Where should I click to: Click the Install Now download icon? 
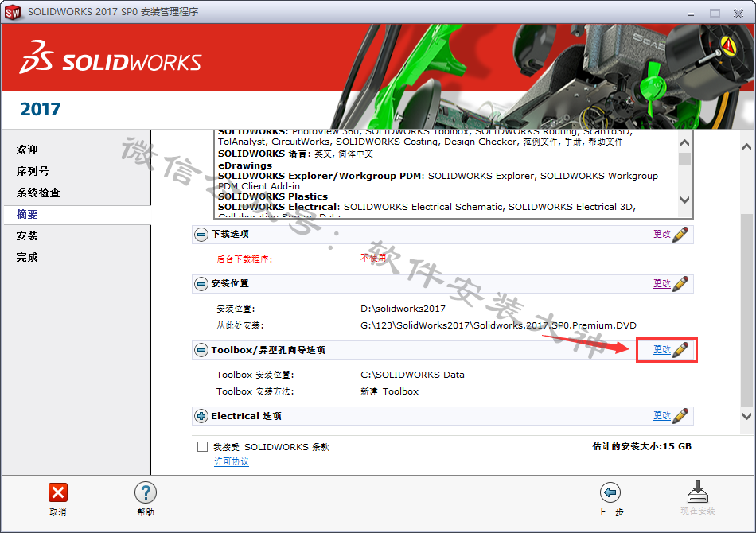pyautogui.click(x=698, y=492)
